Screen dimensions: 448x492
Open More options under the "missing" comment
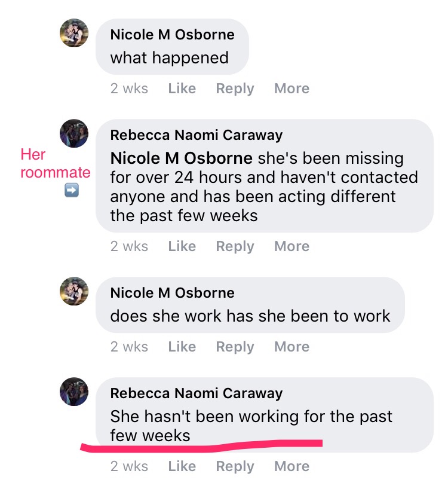(x=291, y=246)
